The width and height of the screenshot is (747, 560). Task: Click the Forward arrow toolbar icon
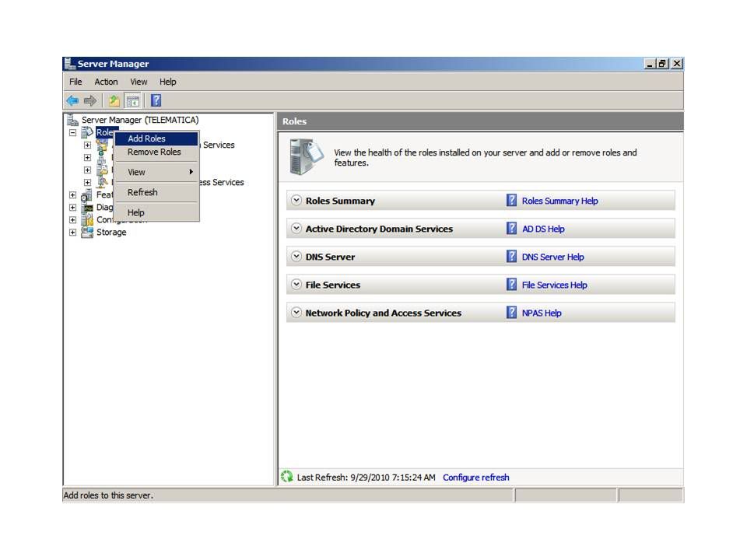click(90, 100)
